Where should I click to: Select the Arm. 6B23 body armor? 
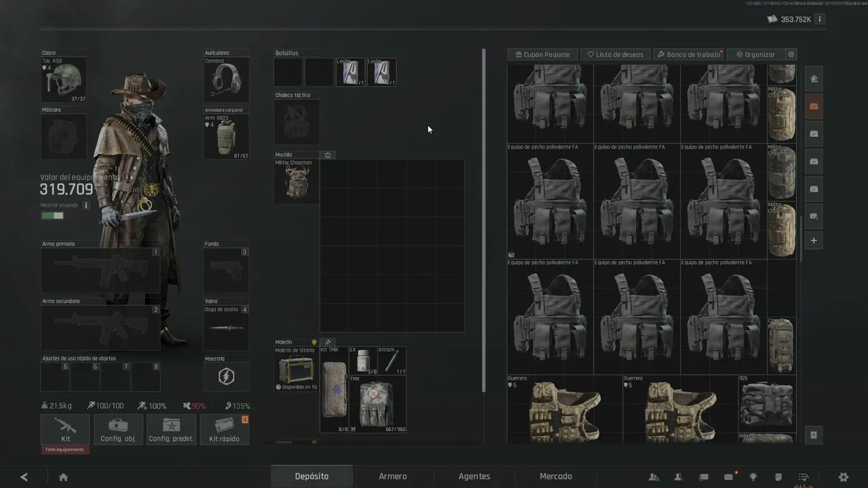[226, 137]
